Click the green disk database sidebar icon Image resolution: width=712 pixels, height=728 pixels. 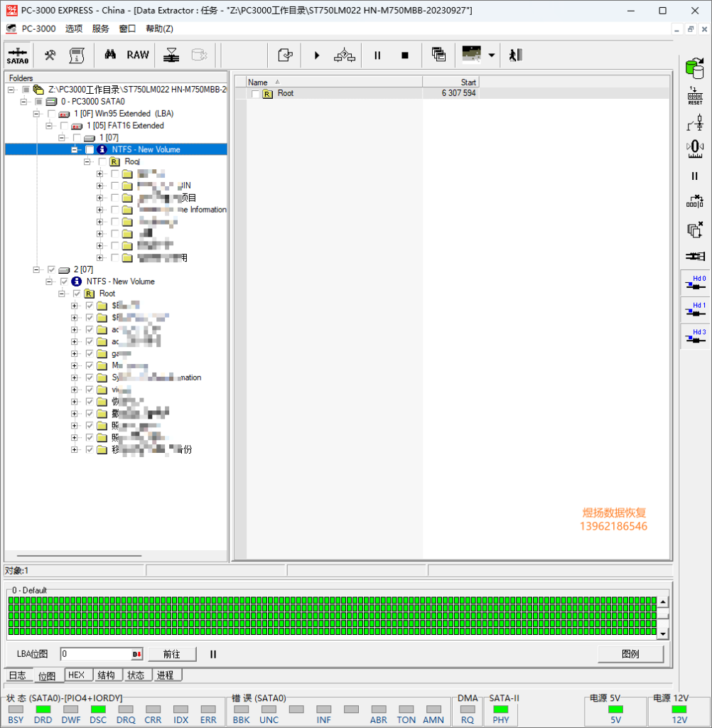(x=695, y=69)
